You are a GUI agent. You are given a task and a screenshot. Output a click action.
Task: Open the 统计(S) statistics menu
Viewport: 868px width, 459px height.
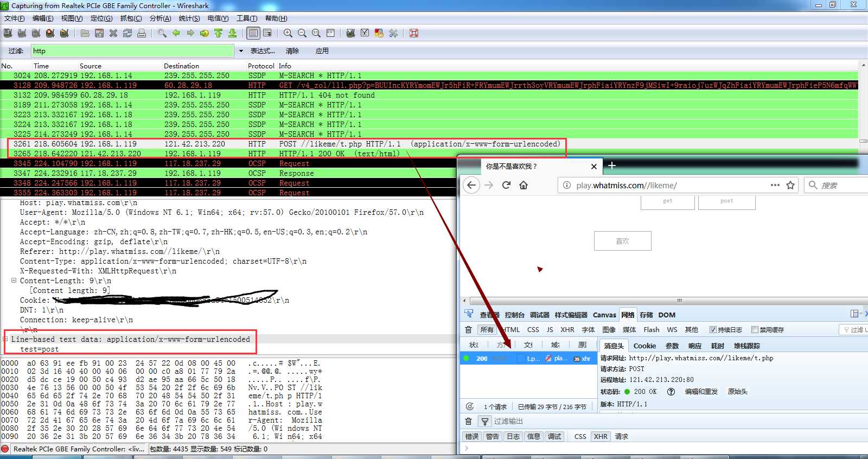click(189, 18)
